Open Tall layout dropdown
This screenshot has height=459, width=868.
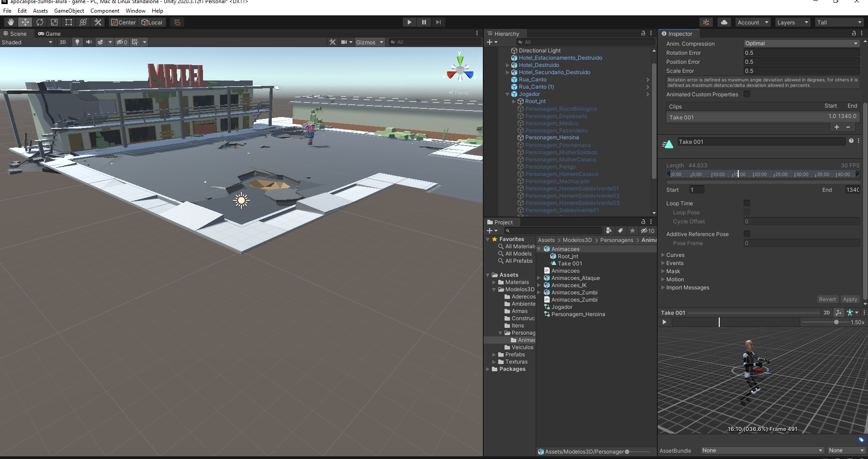pyautogui.click(x=840, y=22)
